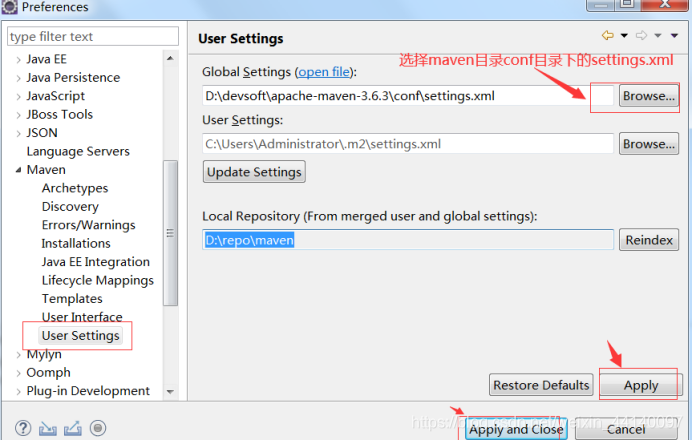Click the Update Settings button
The height and width of the screenshot is (441, 693).
[254, 172]
